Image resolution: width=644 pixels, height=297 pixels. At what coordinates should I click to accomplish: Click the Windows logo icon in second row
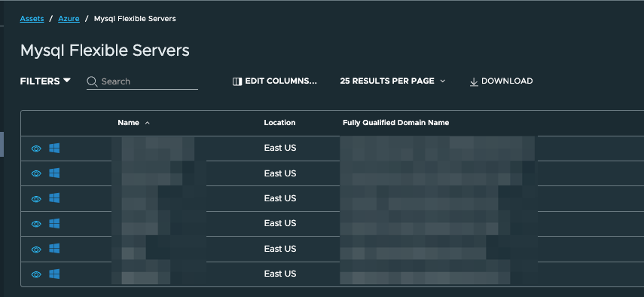54,173
